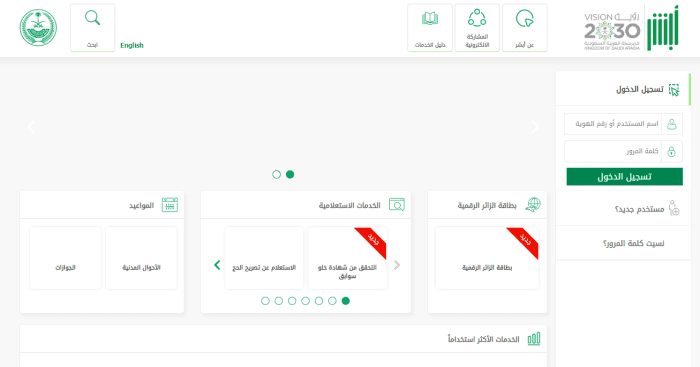Open Passports appointments (الجوازات)
This screenshot has height=367, width=700.
(65, 258)
